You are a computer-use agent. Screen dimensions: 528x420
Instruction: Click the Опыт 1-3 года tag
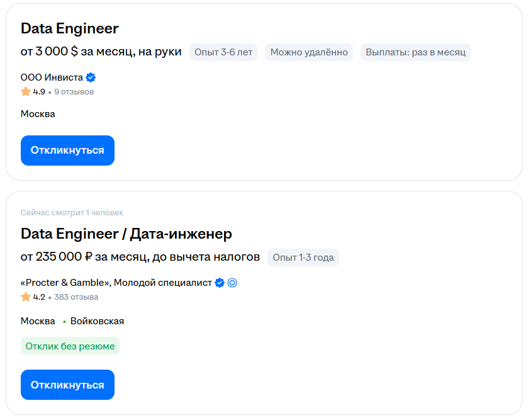coord(303,257)
